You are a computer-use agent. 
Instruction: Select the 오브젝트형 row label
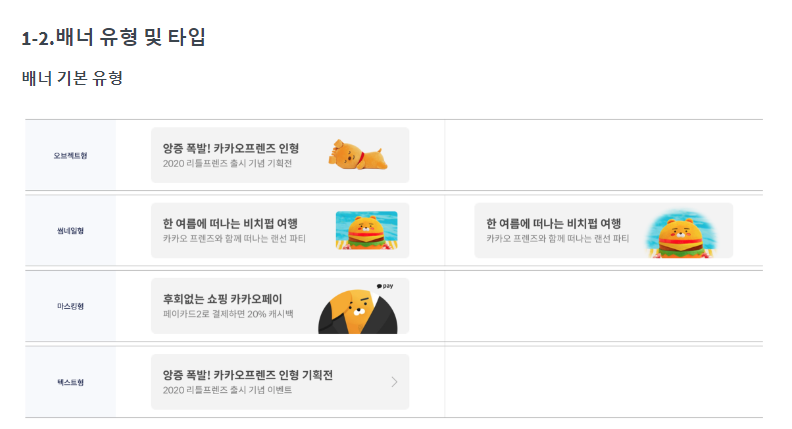point(70,156)
